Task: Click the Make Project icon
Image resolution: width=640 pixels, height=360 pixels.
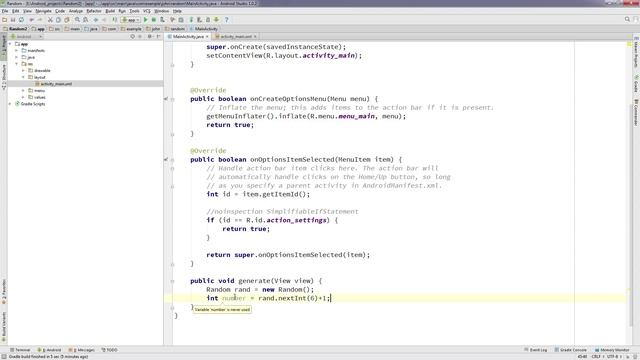Action: click(115, 20)
